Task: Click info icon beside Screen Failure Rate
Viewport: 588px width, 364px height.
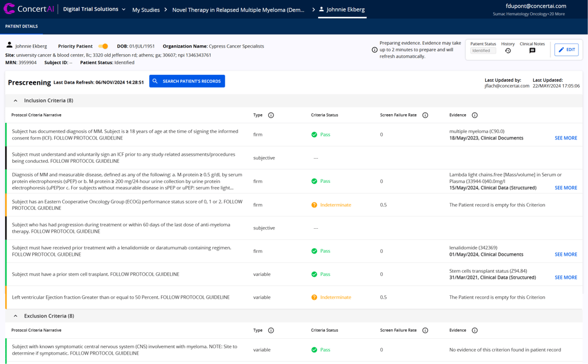Action: pos(425,115)
